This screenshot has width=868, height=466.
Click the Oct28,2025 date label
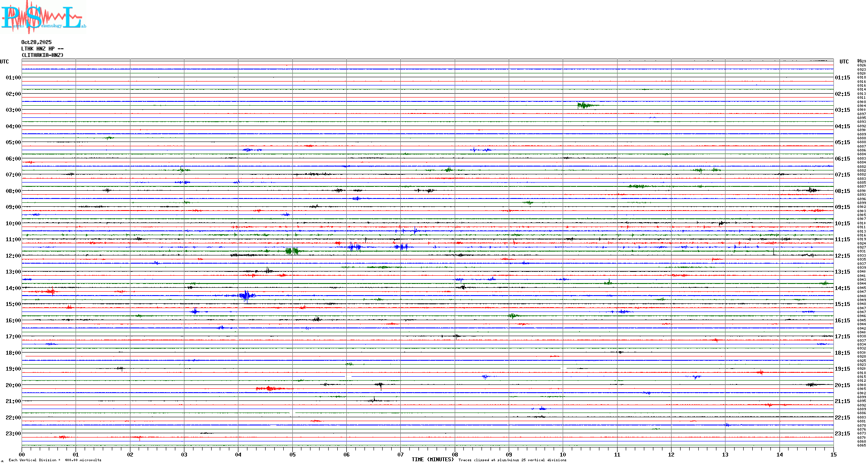36,42
